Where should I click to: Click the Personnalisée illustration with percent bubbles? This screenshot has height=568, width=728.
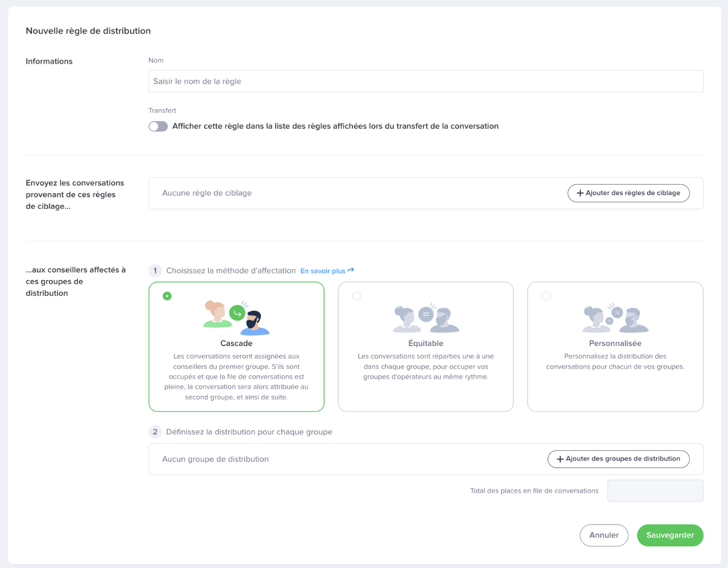pyautogui.click(x=615, y=318)
